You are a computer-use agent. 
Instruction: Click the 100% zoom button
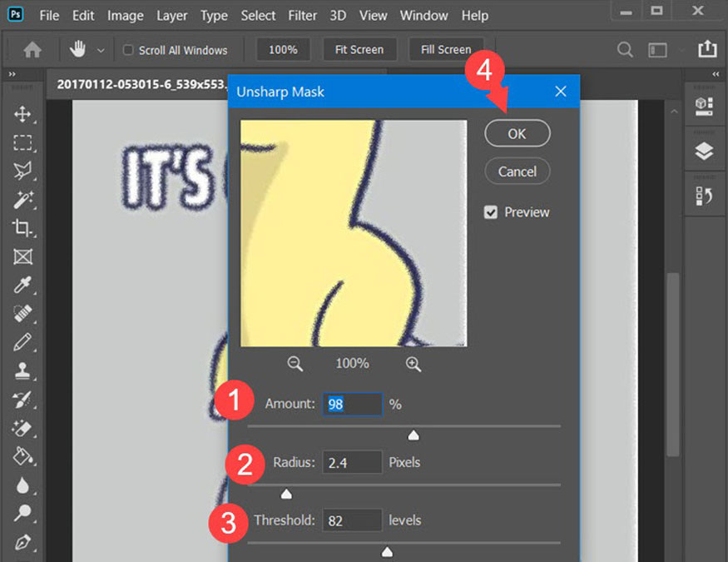click(283, 50)
